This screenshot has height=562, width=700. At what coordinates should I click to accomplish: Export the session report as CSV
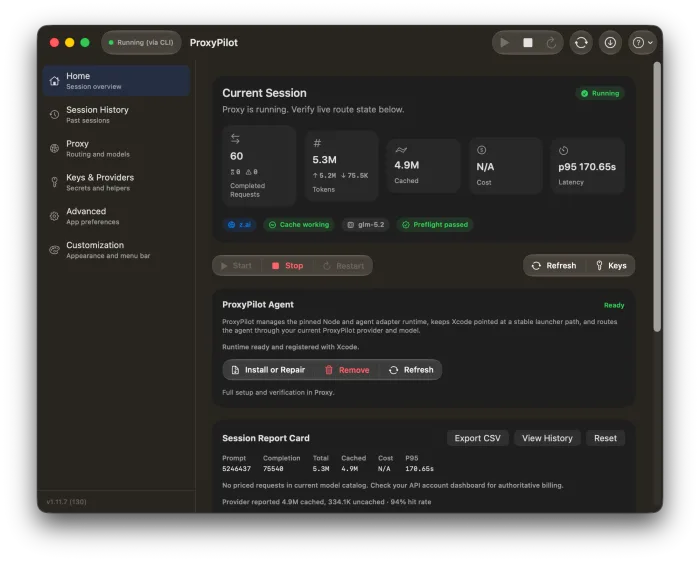click(478, 438)
